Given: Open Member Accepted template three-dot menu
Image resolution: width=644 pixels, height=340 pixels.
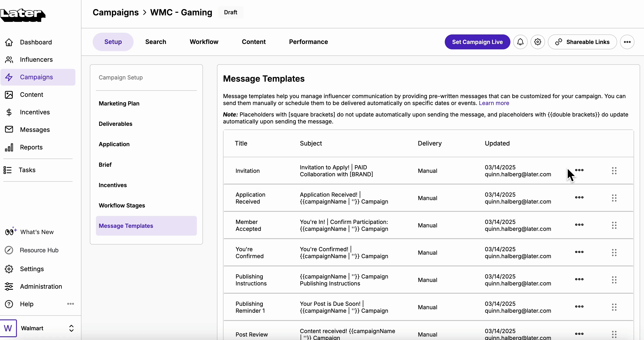Looking at the screenshot, I should point(579,225).
